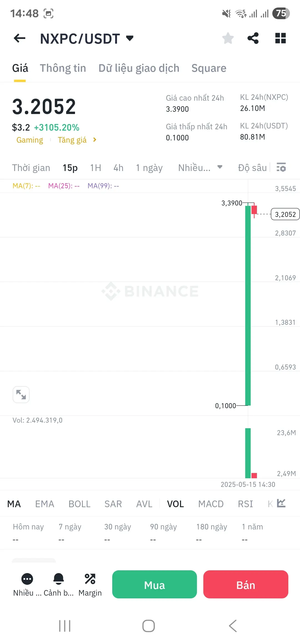
Task: Open the four-square grid menu icon
Action: coord(280,38)
